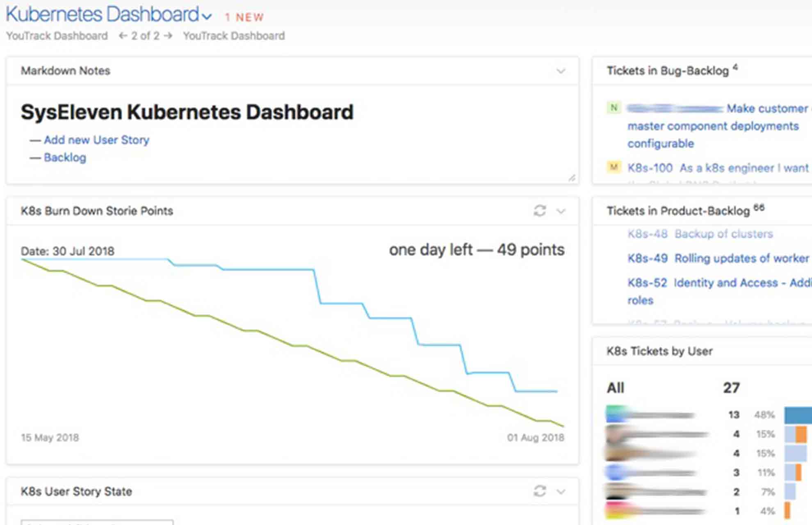Click the 7% row's light blue bar

(x=790, y=492)
